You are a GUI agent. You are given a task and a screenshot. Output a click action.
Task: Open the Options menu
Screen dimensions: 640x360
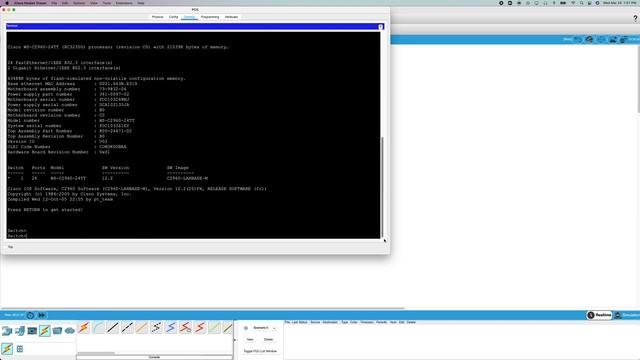[79, 3]
